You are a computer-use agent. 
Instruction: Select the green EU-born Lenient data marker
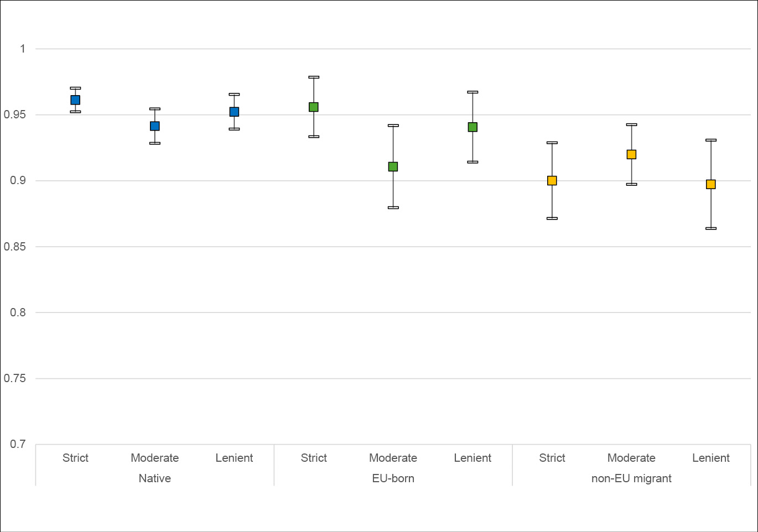click(x=473, y=127)
